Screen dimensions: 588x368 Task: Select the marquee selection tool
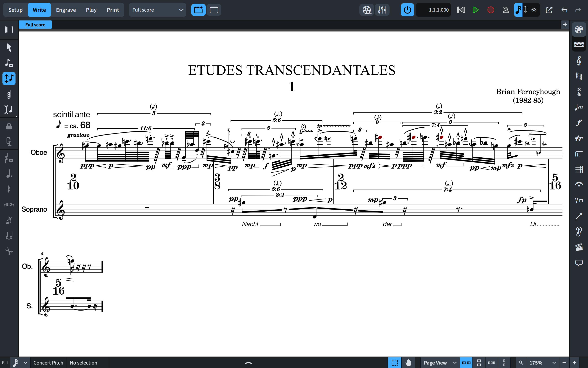click(x=395, y=363)
